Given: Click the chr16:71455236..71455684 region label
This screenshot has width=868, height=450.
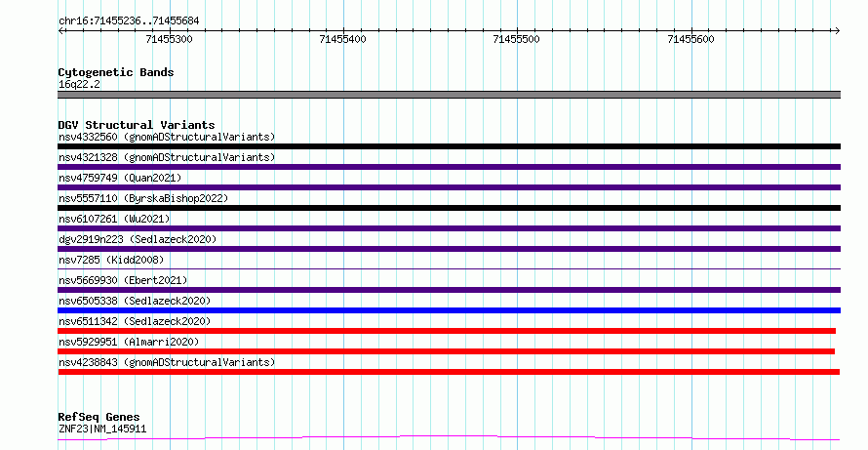Looking at the screenshot, I should tap(129, 21).
